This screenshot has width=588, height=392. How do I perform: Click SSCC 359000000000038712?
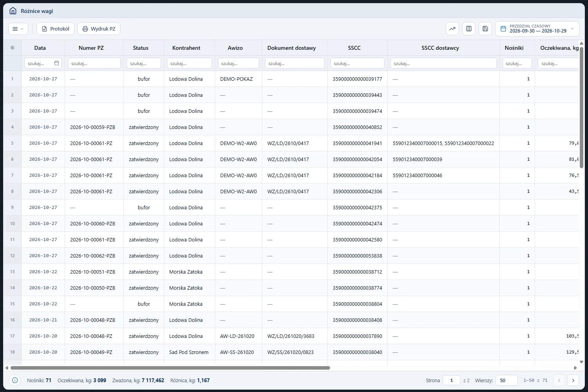click(357, 272)
